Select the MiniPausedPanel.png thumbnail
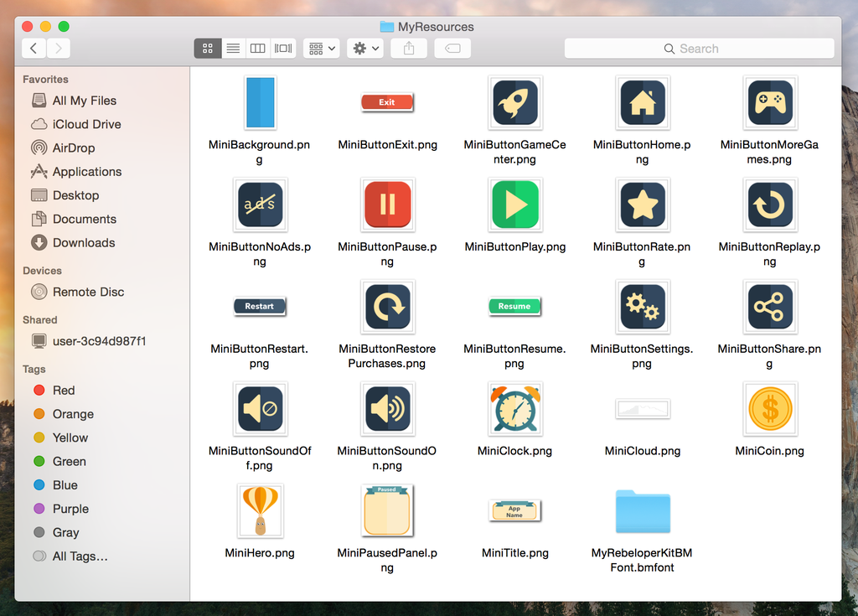The height and width of the screenshot is (616, 858). click(387, 511)
